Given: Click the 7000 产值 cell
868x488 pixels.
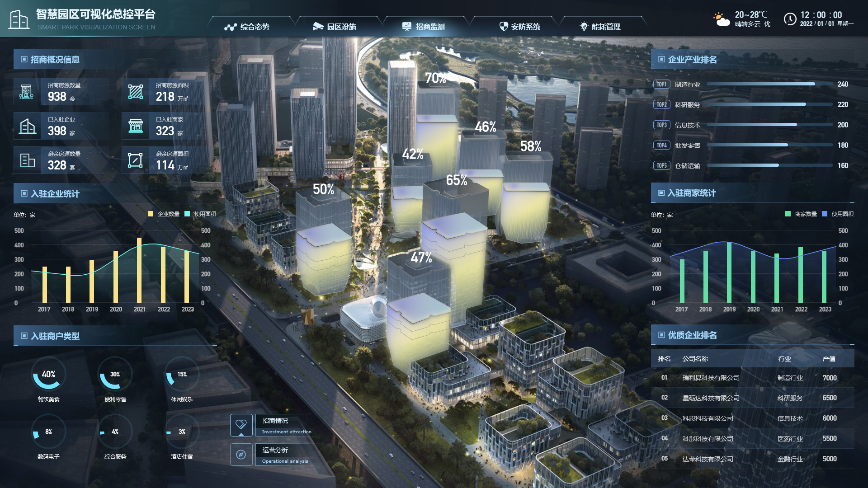Looking at the screenshot, I should pyautogui.click(x=830, y=378).
